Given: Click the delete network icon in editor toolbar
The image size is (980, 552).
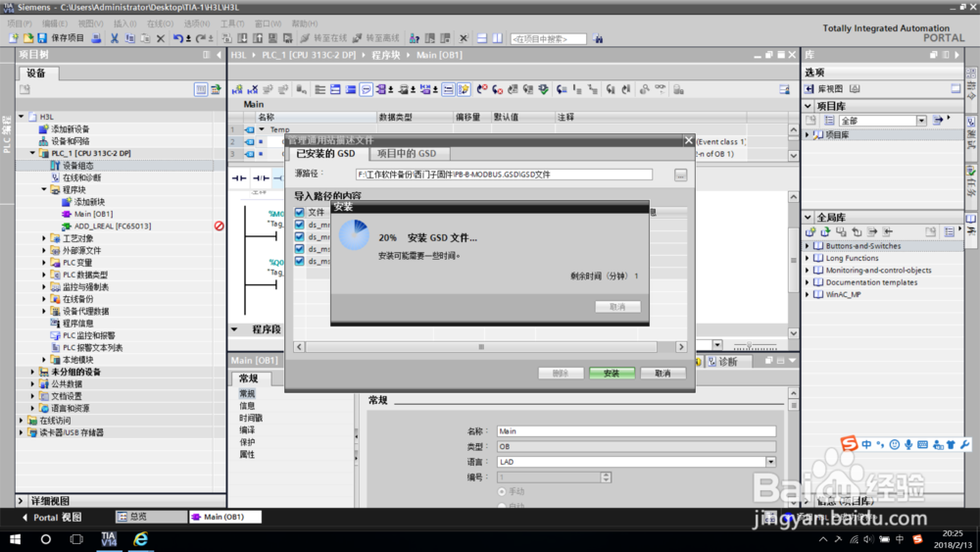Looking at the screenshot, I should [253, 90].
